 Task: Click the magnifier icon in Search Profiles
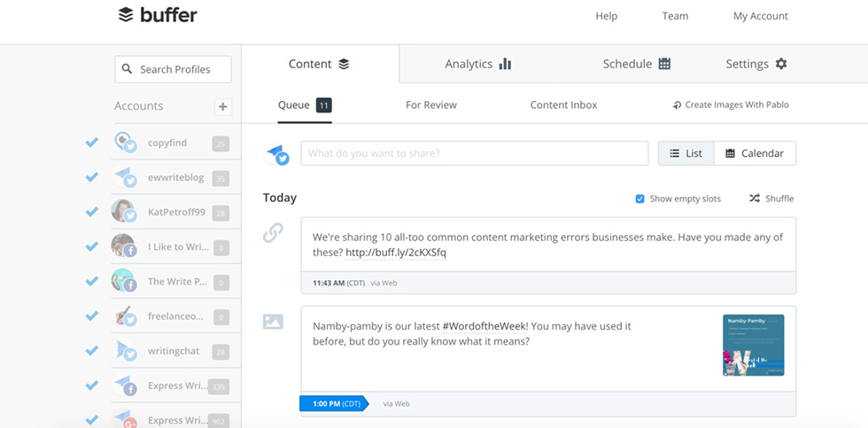(x=127, y=68)
